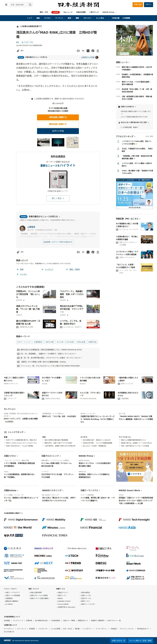Expand the 経済 nav dropdown
Screen dimensions: 157x644
(x=70, y=18)
